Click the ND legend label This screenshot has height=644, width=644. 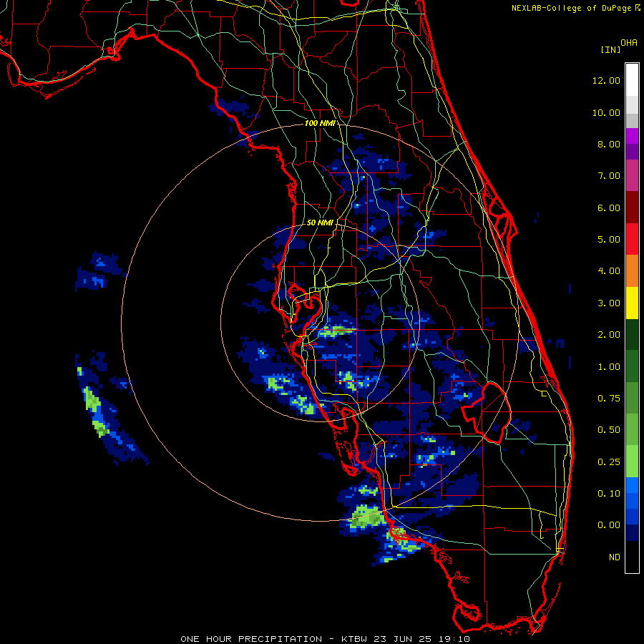coord(615,557)
